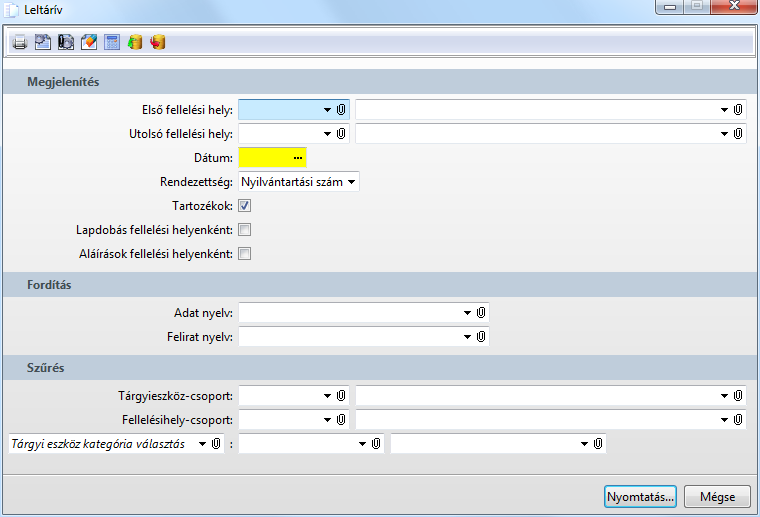Click the database icon with green arrow
Viewport: 760px width, 517px height.
(135, 43)
